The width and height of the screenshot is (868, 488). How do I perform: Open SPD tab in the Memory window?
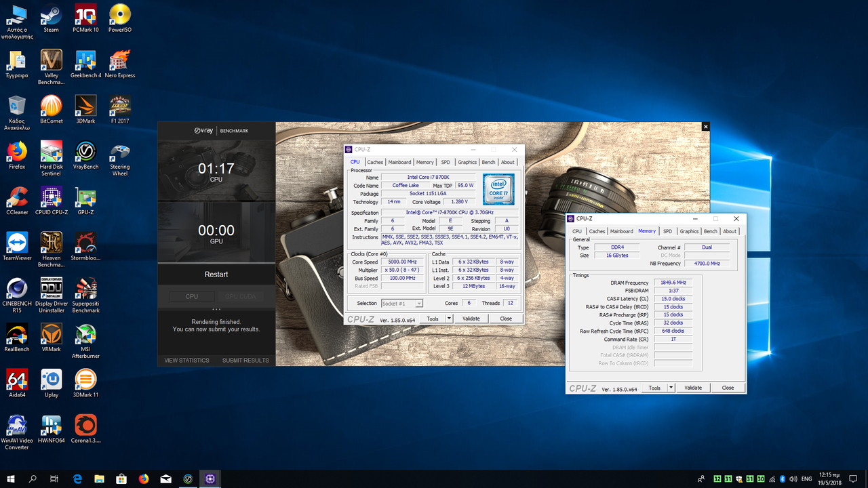(667, 231)
